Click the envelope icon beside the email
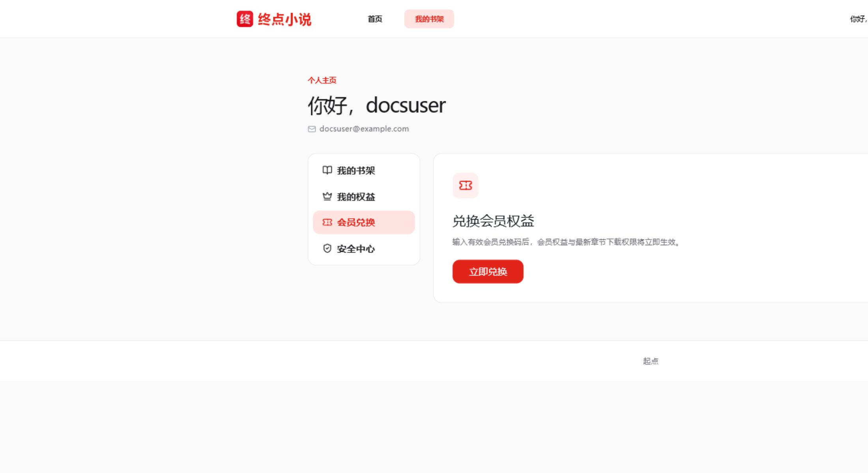This screenshot has height=473, width=868. click(312, 129)
